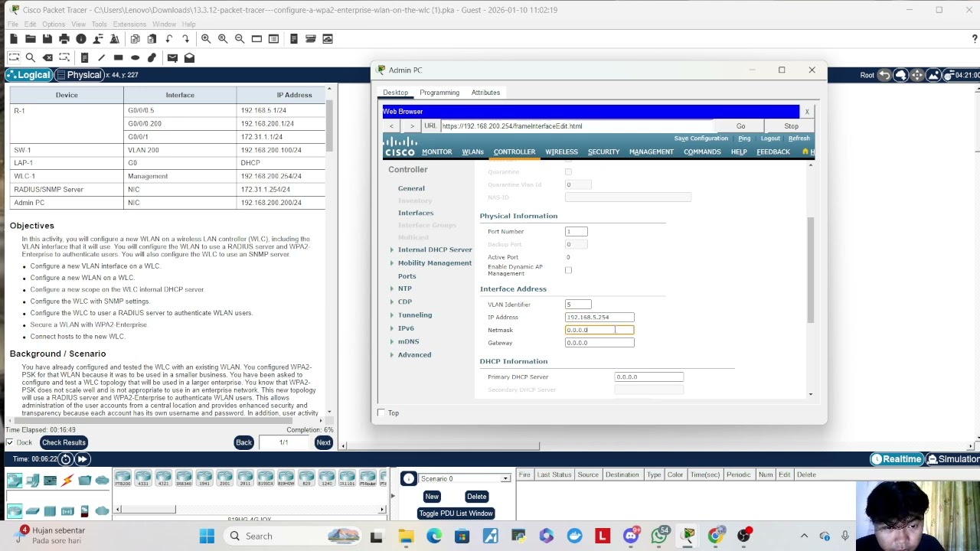Click the Copy icon in toolbar

point(135,39)
